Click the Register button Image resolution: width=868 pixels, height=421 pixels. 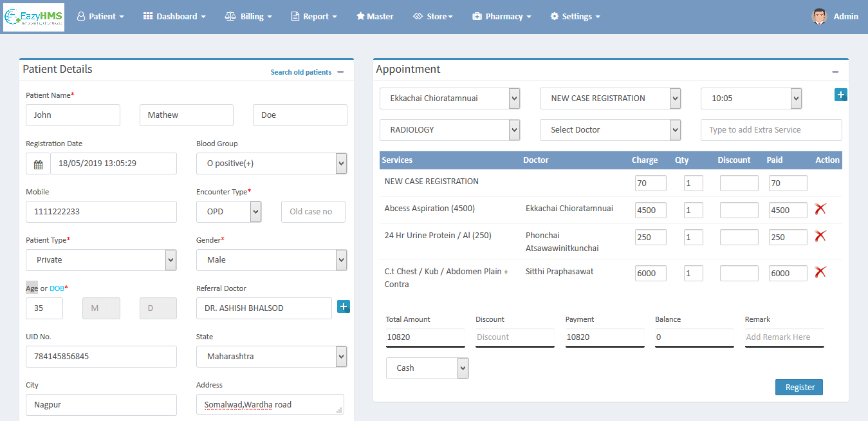pyautogui.click(x=799, y=387)
